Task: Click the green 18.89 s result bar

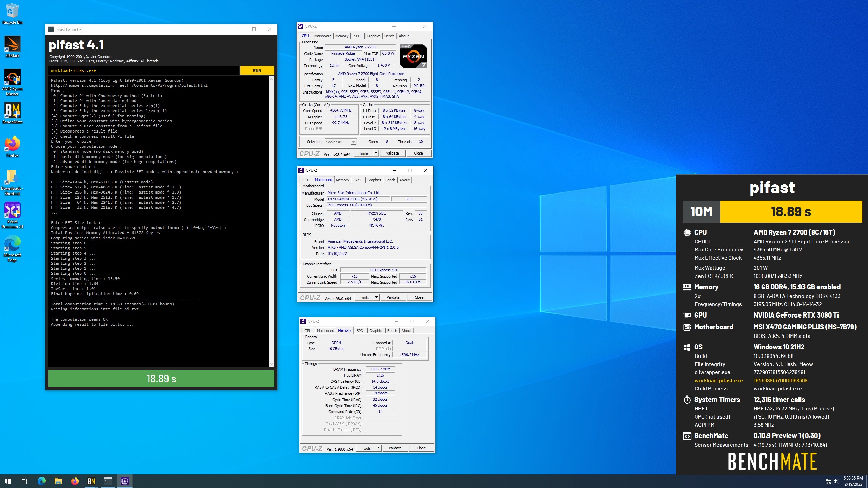Action: tap(161, 379)
